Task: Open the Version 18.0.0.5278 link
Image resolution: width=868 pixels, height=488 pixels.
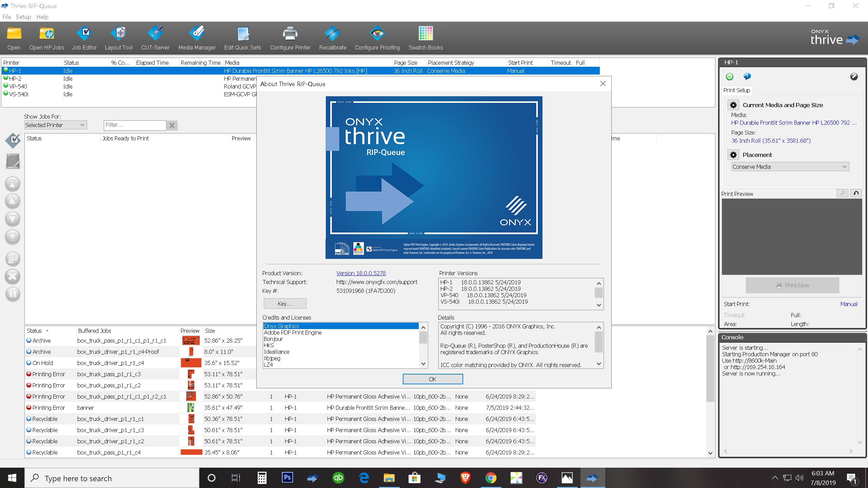Action: click(x=361, y=273)
